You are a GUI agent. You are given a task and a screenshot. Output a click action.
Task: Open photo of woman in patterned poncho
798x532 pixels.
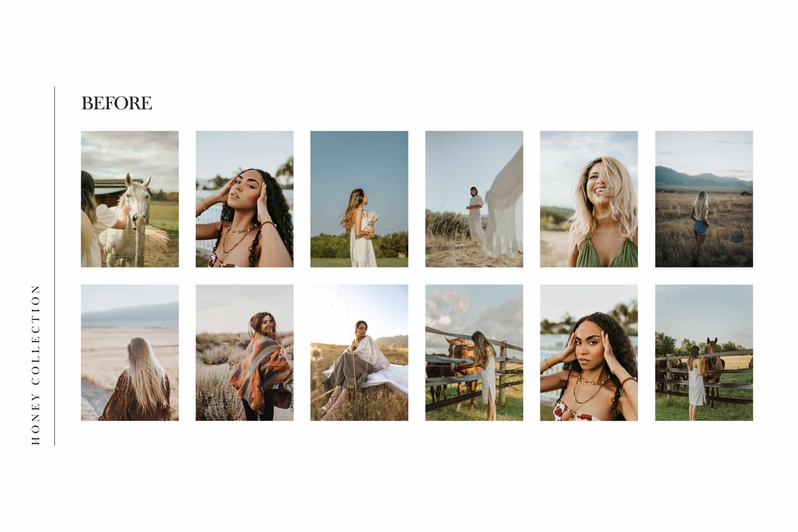[x=244, y=352]
